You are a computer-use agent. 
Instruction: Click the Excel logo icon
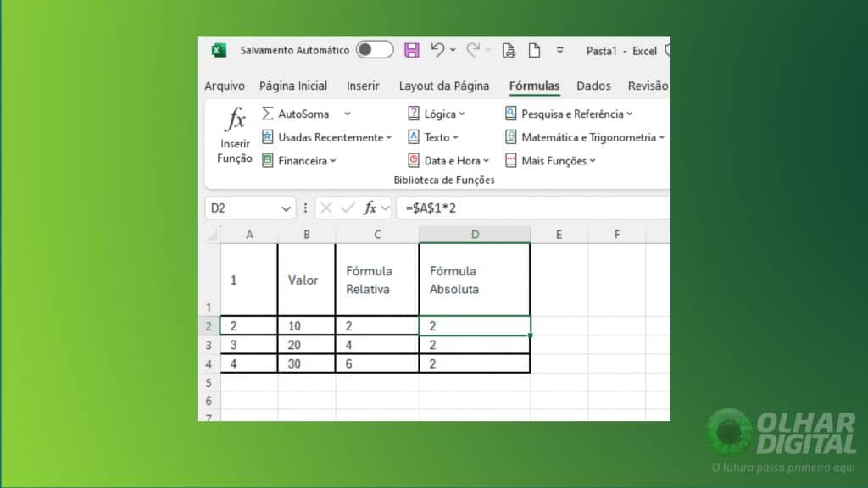(x=219, y=50)
